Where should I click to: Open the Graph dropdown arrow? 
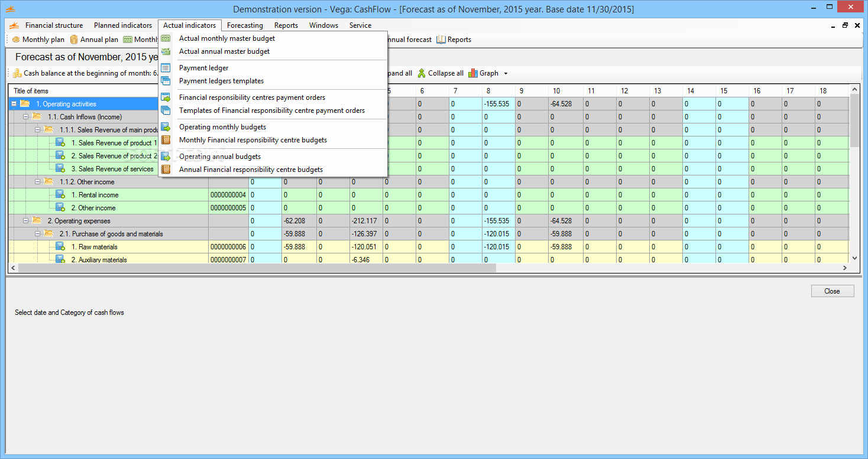pos(506,74)
